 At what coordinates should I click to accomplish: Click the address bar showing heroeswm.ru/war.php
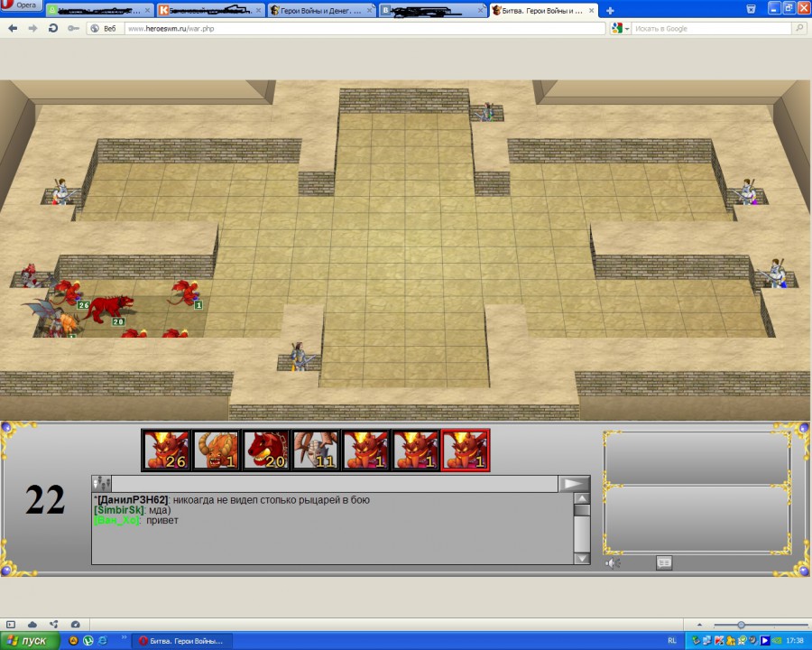tap(364, 29)
